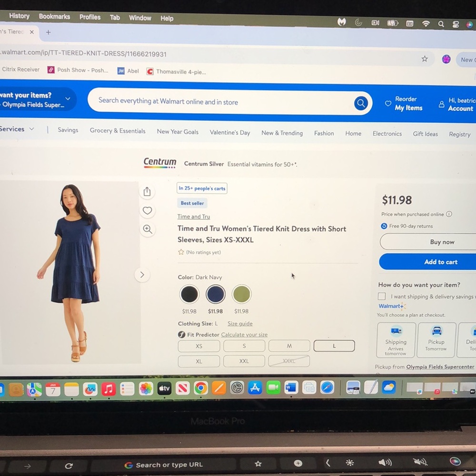Image resolution: width=476 pixels, height=476 pixels.
Task: Open the Size guide link
Action: point(240,324)
